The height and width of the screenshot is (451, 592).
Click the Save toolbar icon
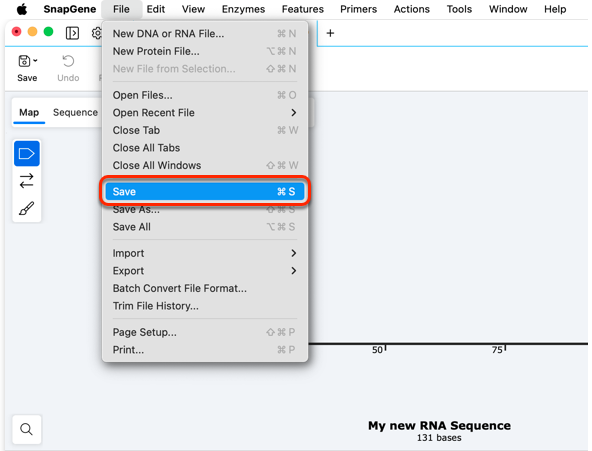(24, 61)
